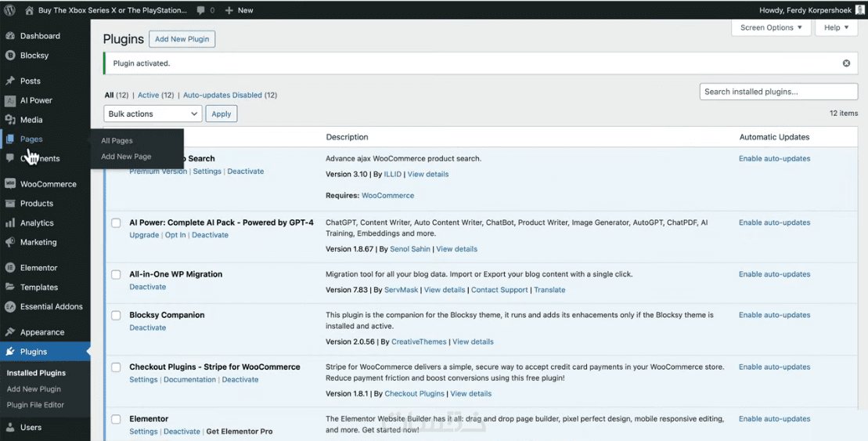Open the Dashboard sidebar icon
This screenshot has width=868, height=441.
click(10, 36)
